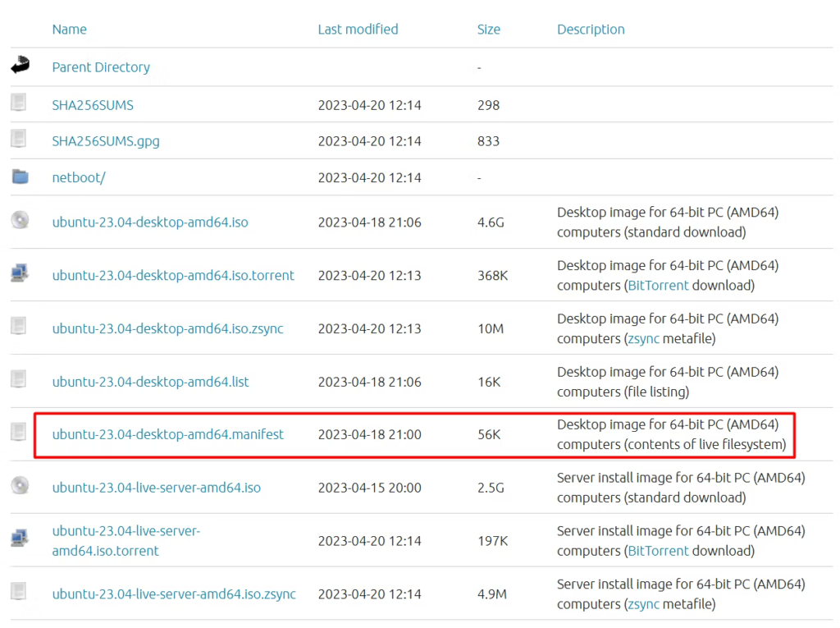Image resolution: width=840 pixels, height=628 pixels.
Task: Open the netboot/ folder link
Action: tap(79, 177)
